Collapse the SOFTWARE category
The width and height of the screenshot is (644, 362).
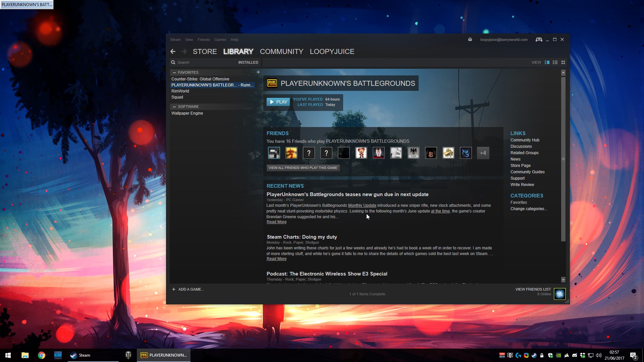pos(174,107)
